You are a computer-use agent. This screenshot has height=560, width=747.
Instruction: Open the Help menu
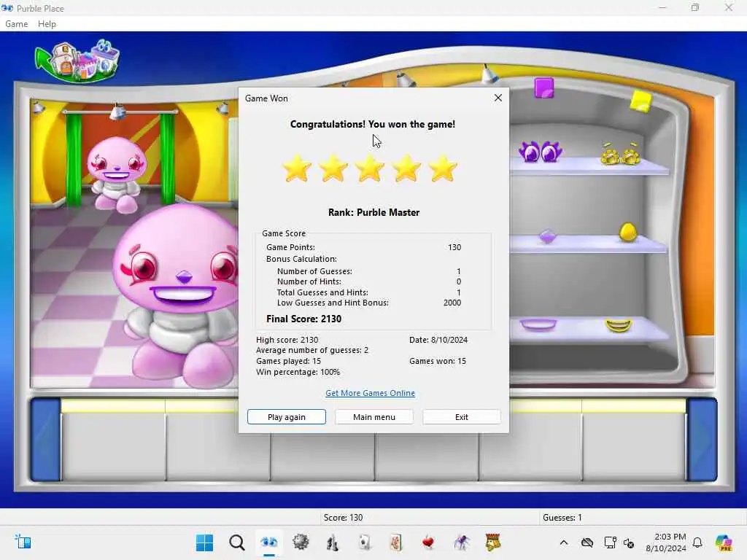click(47, 24)
